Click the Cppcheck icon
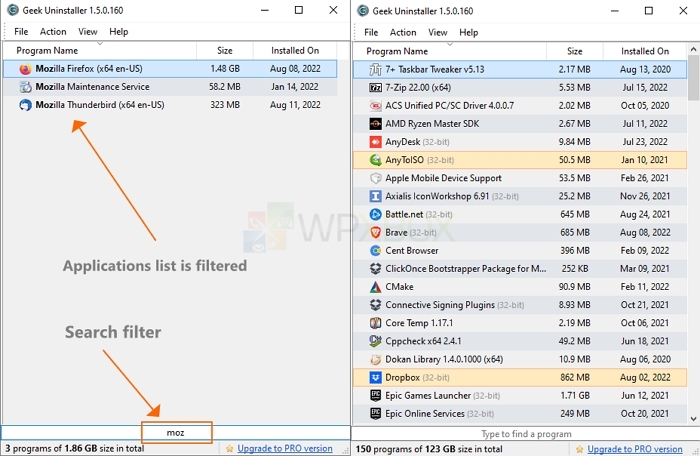Viewport: 700px width, 456px height. pyautogui.click(x=375, y=341)
